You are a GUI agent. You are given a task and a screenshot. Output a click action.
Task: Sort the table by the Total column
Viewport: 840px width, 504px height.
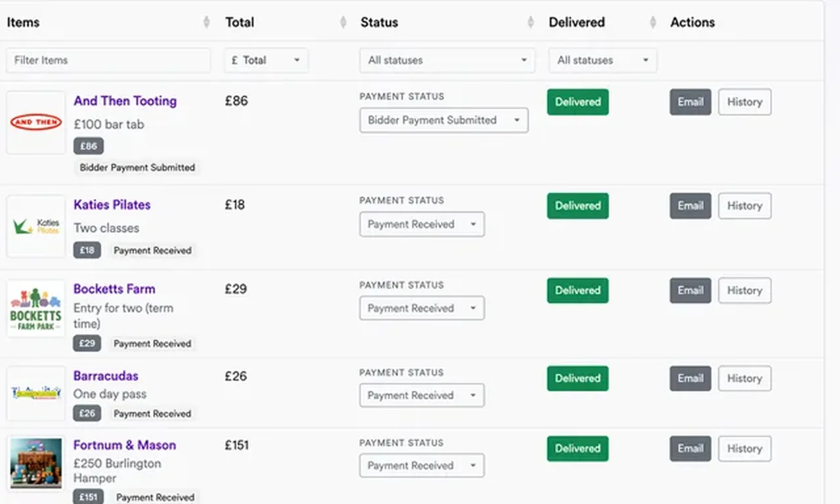(343, 22)
